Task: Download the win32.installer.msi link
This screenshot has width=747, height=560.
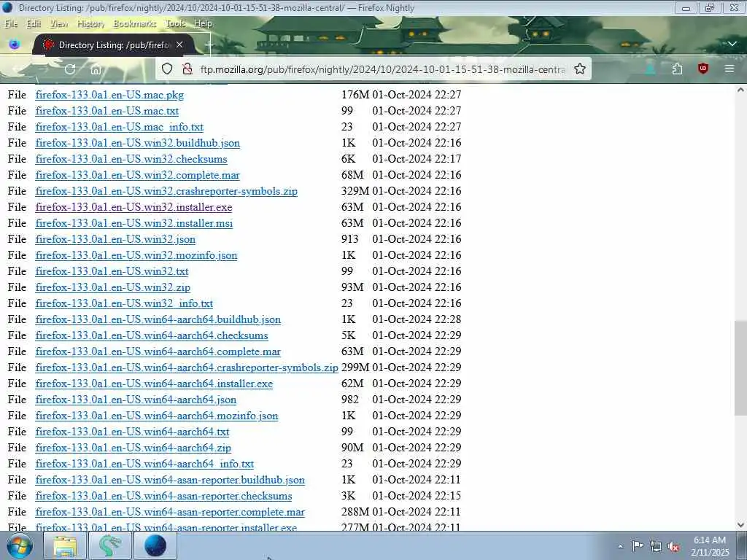Action: (x=134, y=223)
